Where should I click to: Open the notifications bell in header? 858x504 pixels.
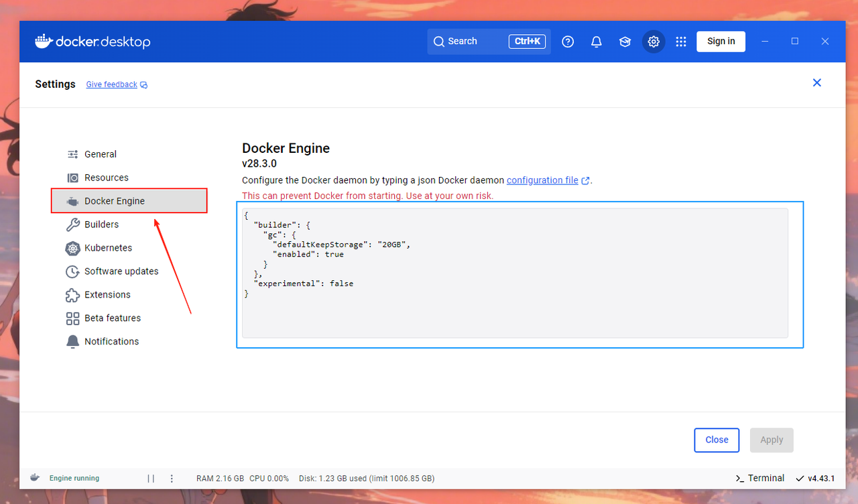pyautogui.click(x=596, y=42)
